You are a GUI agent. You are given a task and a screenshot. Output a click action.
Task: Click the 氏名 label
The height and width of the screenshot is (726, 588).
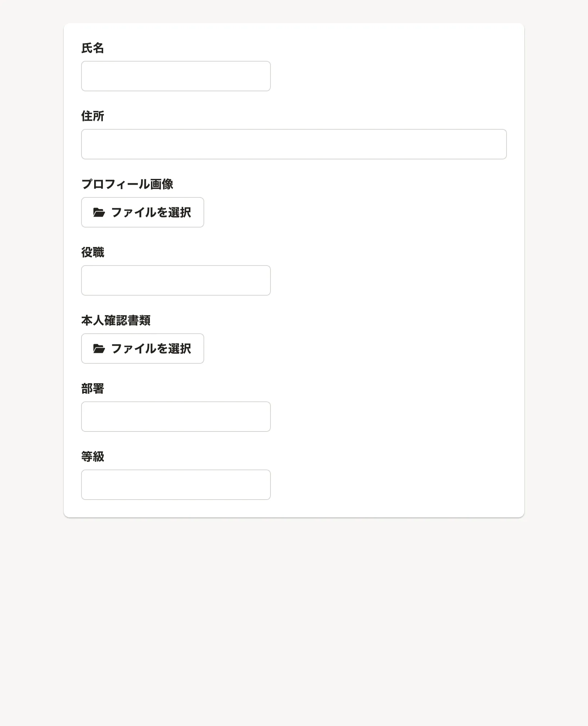click(x=93, y=48)
